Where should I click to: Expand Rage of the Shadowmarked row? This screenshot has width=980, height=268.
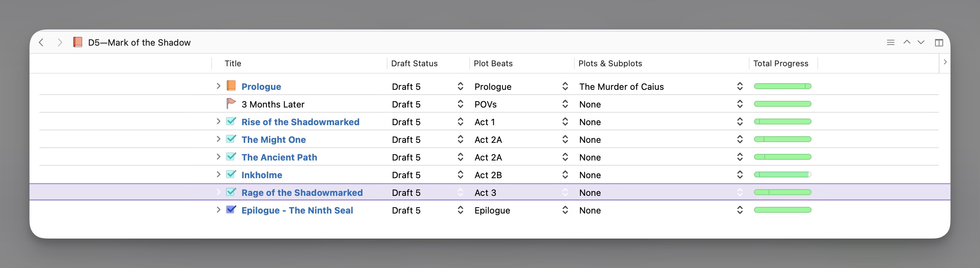click(x=218, y=192)
